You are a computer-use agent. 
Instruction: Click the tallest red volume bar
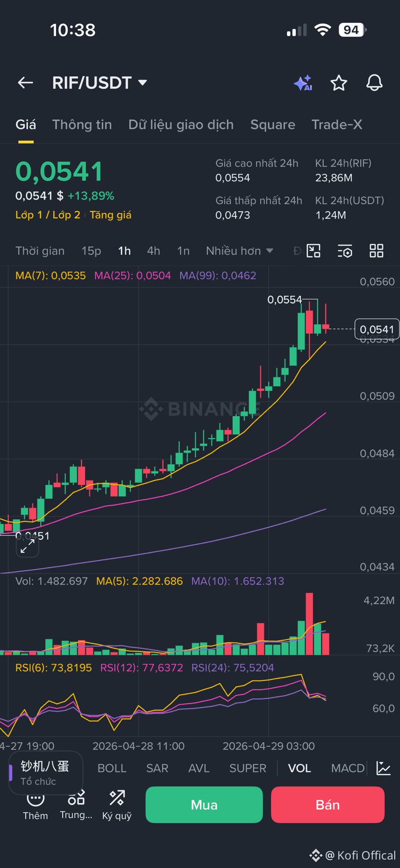pos(309,624)
